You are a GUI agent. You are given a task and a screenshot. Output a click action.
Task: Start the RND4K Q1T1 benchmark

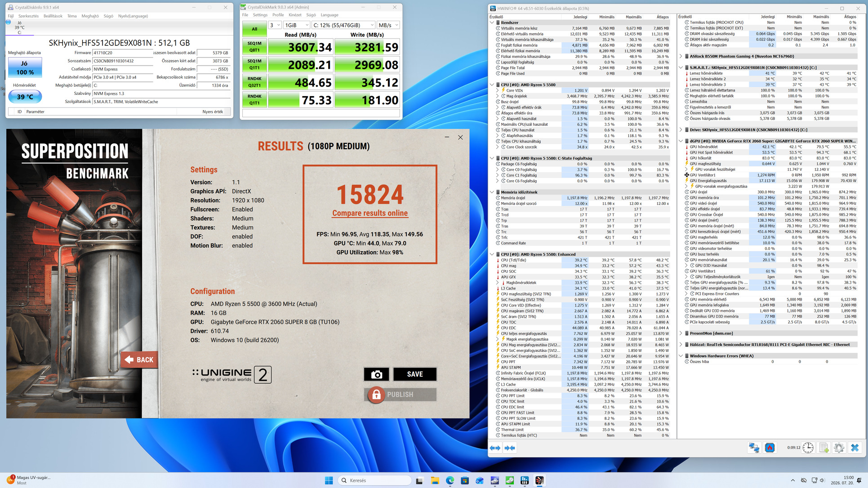(254, 99)
